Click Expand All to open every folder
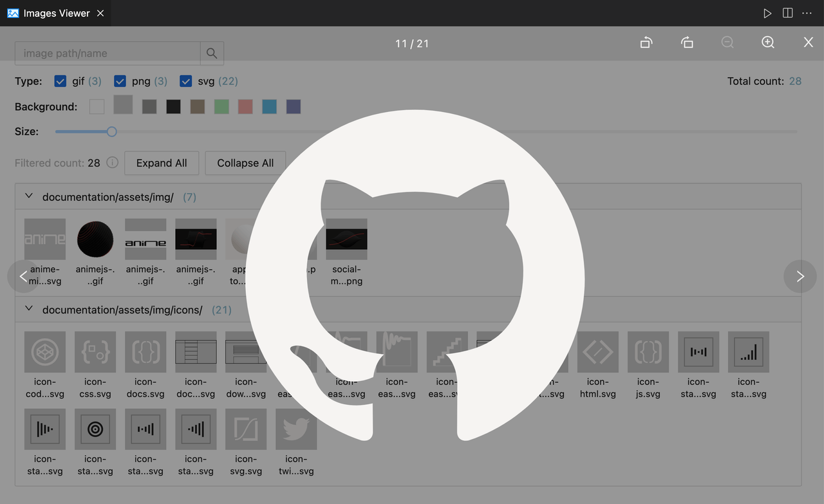 click(161, 162)
